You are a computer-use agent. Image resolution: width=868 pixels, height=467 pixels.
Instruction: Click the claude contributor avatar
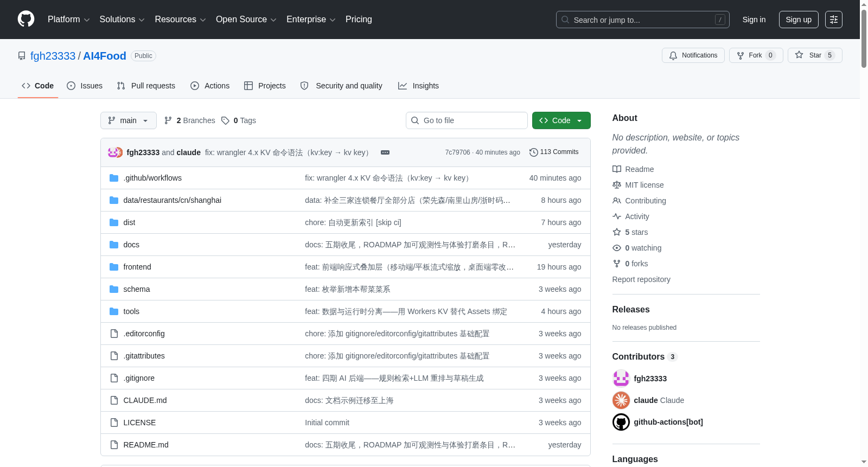point(621,400)
